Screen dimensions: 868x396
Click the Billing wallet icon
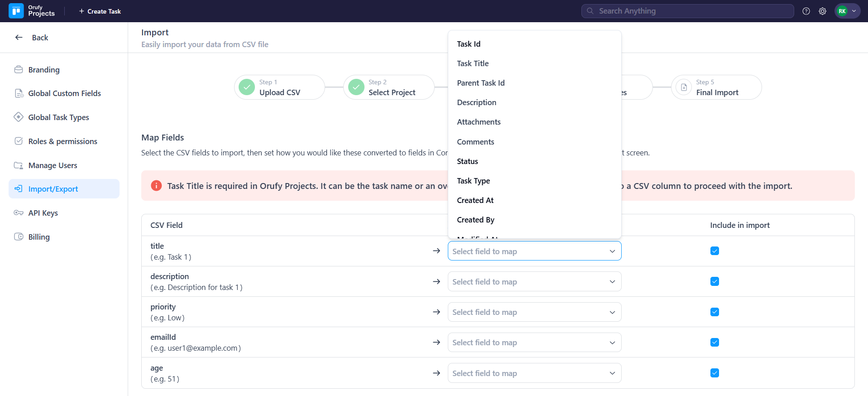pyautogui.click(x=19, y=237)
